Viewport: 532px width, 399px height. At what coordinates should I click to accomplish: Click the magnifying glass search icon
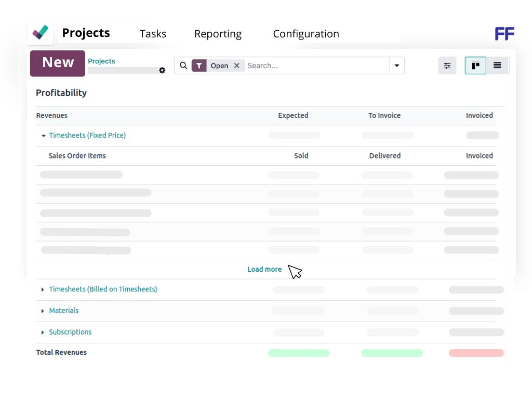click(183, 66)
